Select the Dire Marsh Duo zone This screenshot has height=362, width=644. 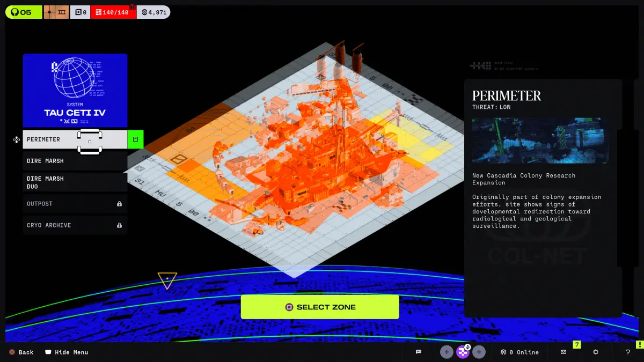click(75, 182)
